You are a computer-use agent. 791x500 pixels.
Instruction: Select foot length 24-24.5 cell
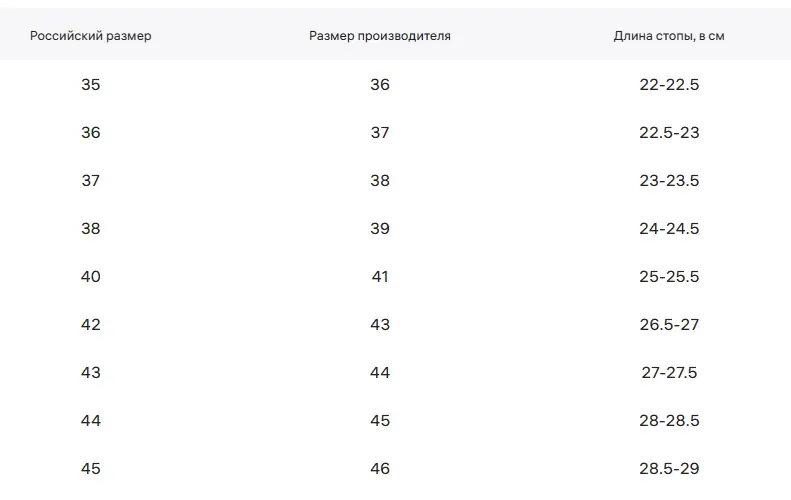(669, 229)
